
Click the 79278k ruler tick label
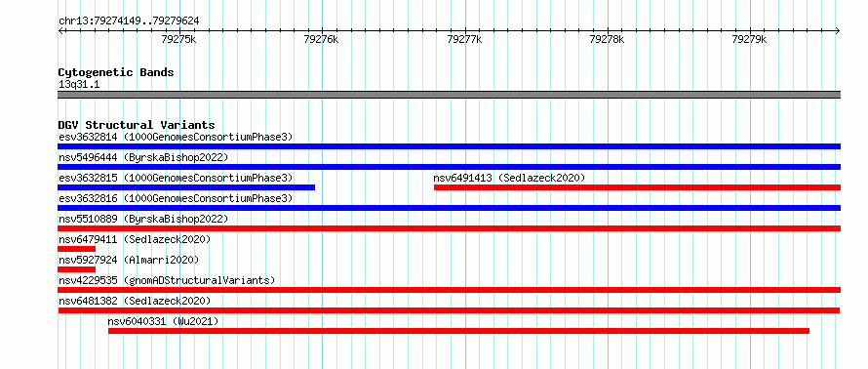[607, 39]
